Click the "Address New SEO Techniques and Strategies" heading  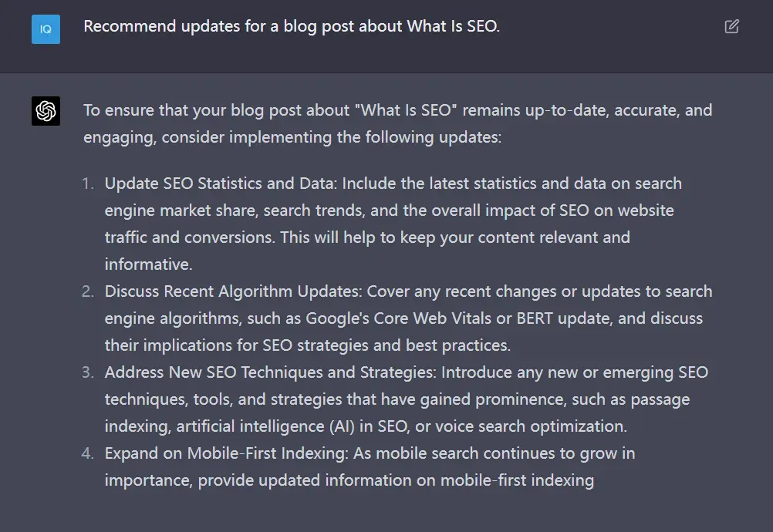pos(271,372)
